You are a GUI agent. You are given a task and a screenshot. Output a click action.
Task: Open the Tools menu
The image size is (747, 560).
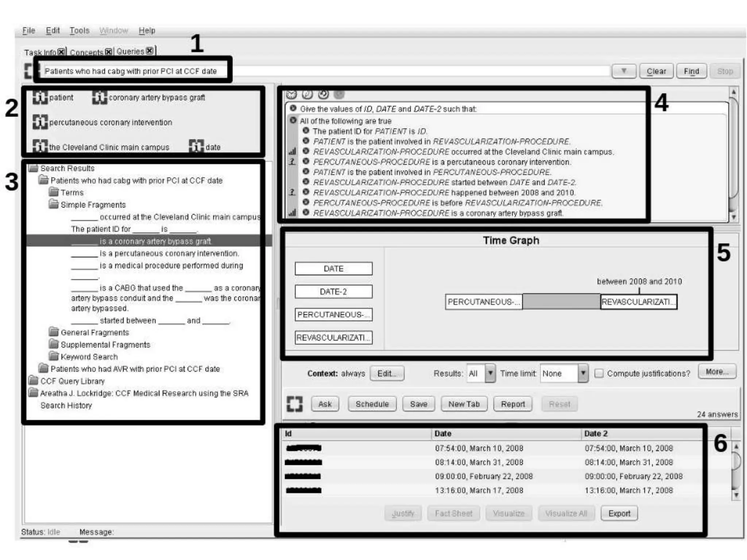click(x=80, y=31)
